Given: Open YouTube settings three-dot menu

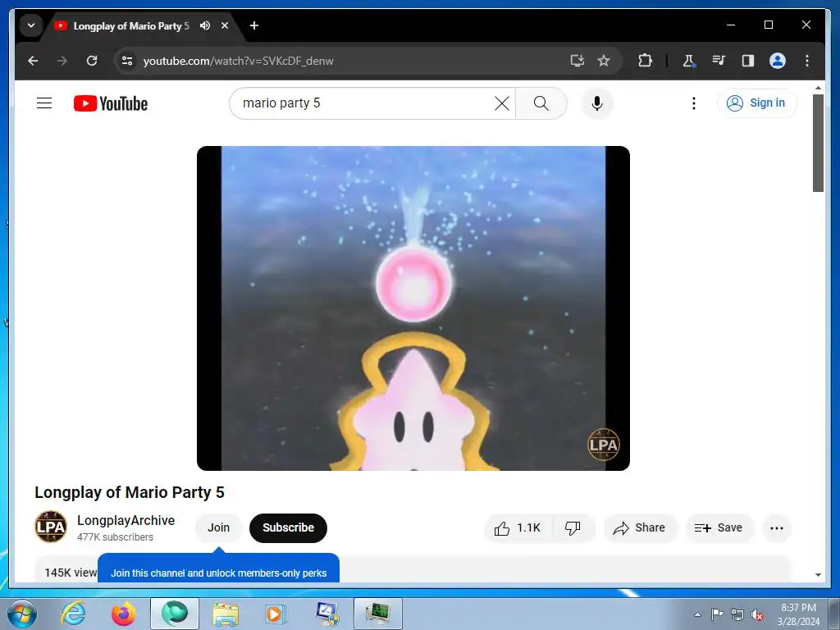Looking at the screenshot, I should [x=694, y=103].
